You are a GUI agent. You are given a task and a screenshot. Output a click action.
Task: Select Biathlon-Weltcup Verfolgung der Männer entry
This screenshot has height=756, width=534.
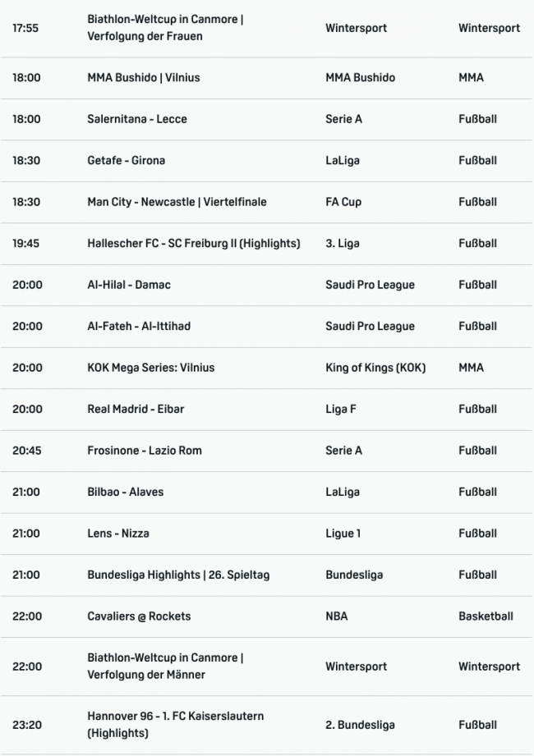point(165,667)
